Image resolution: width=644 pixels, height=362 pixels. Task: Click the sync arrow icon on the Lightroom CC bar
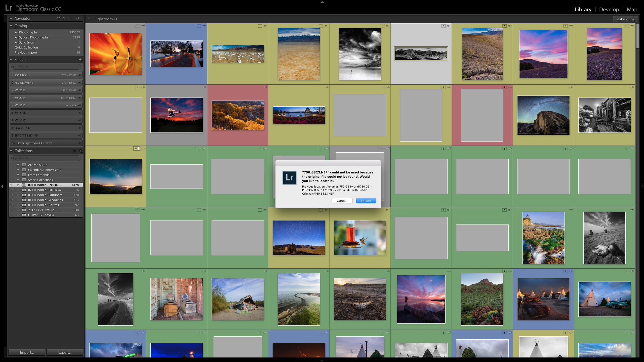click(89, 19)
